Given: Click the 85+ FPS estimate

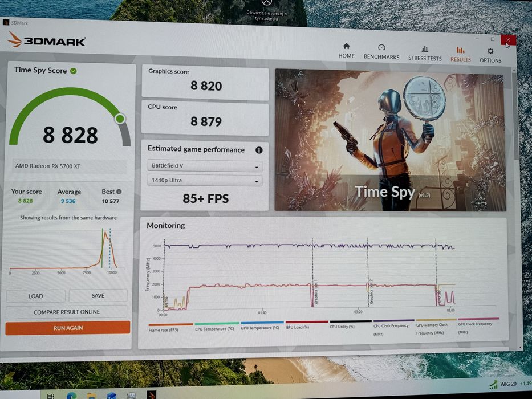Looking at the screenshot, I should [x=206, y=198].
